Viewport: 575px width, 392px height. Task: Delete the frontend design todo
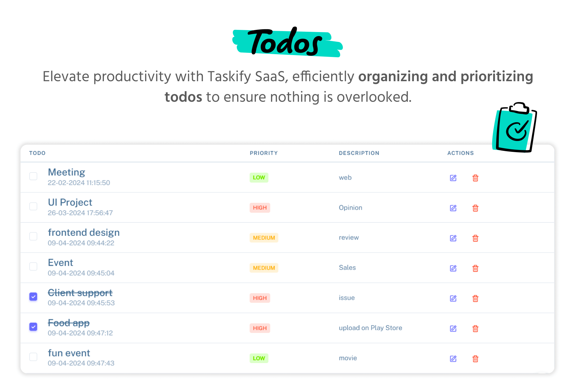click(x=475, y=238)
